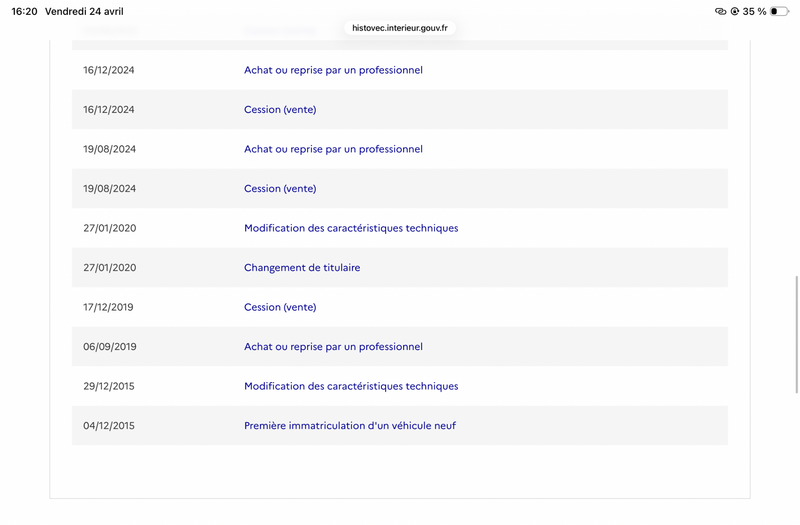Click the page's vertical scrollbar thumb

click(x=796, y=334)
